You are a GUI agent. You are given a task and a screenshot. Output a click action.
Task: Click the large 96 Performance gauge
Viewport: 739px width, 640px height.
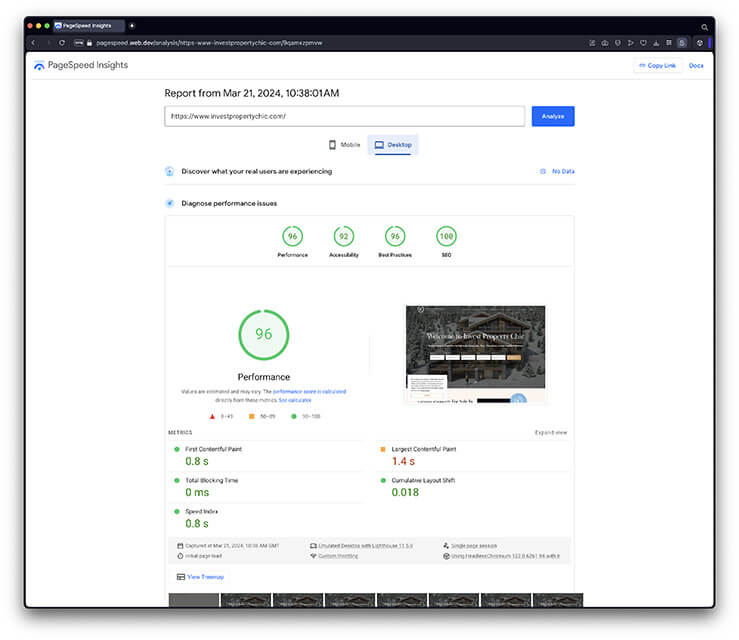click(x=264, y=335)
